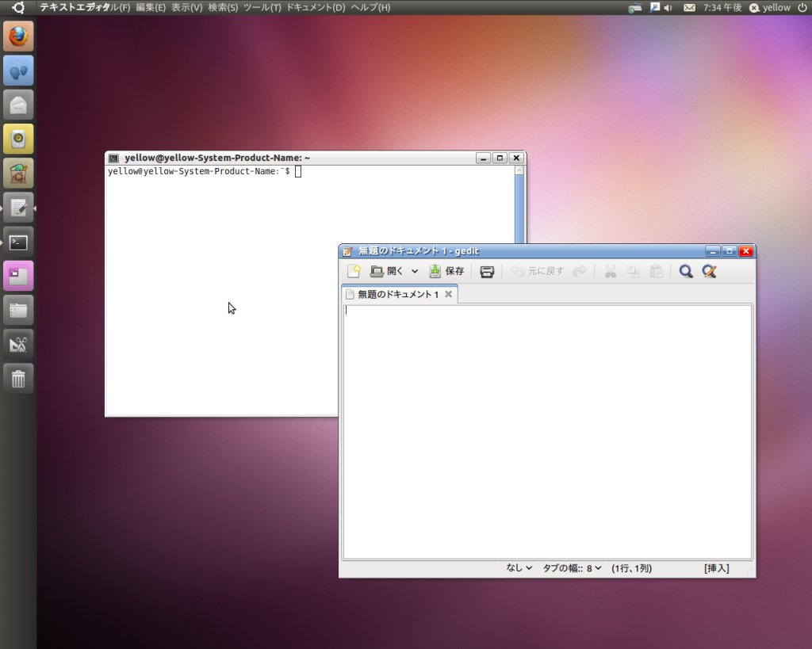Expand the recent files arrow beside 開く

(x=415, y=272)
